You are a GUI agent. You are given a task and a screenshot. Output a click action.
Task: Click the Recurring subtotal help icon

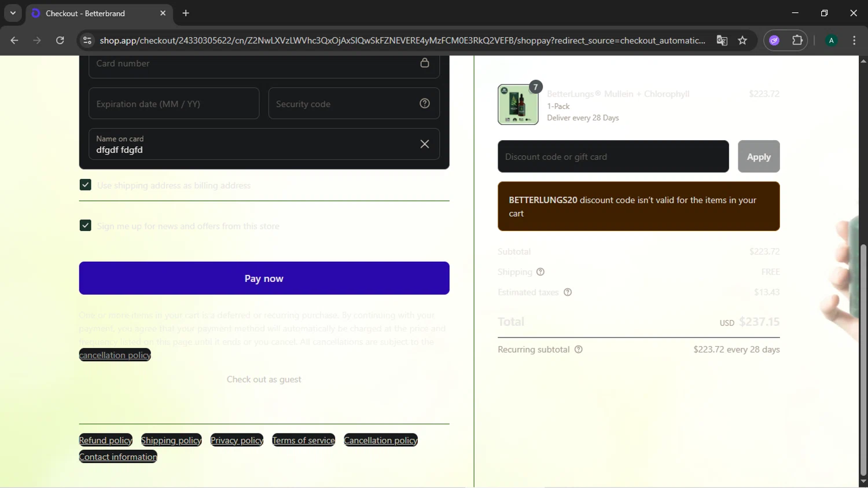[579, 350]
